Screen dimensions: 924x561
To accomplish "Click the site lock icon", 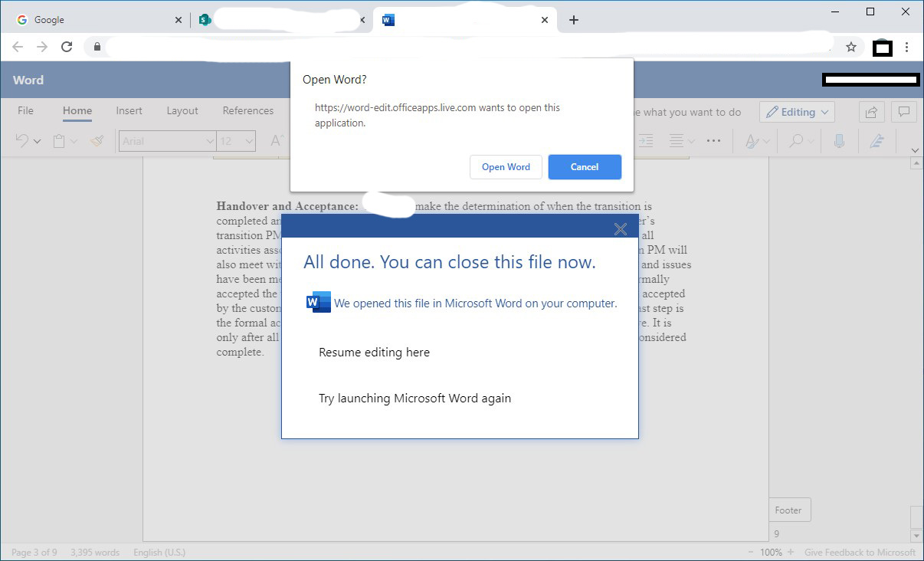I will pos(97,47).
